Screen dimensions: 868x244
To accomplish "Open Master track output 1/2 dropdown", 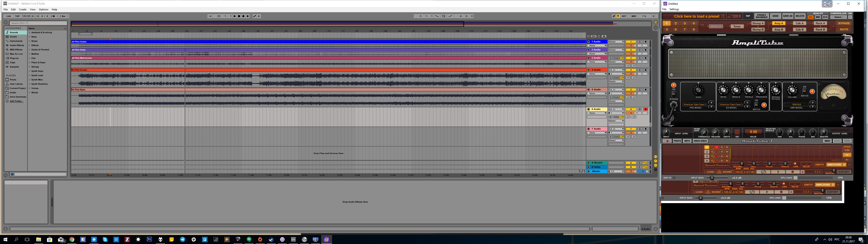I will click(616, 171).
